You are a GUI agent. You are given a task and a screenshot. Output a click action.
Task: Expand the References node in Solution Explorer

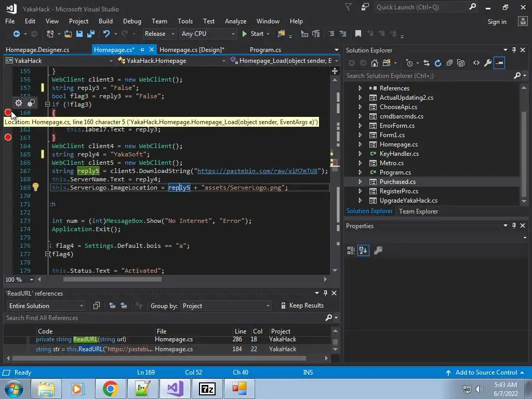(x=360, y=88)
